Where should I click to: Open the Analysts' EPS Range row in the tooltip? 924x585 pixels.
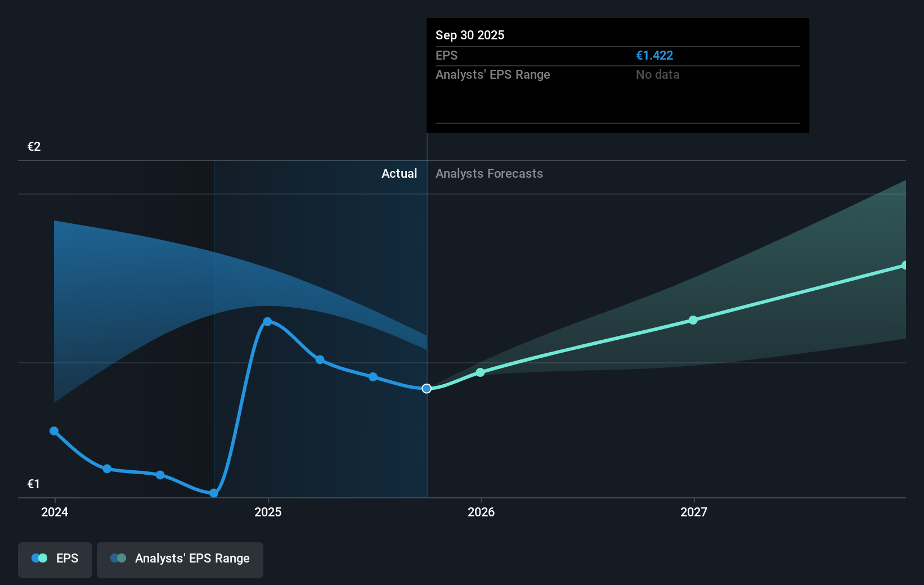tap(493, 74)
